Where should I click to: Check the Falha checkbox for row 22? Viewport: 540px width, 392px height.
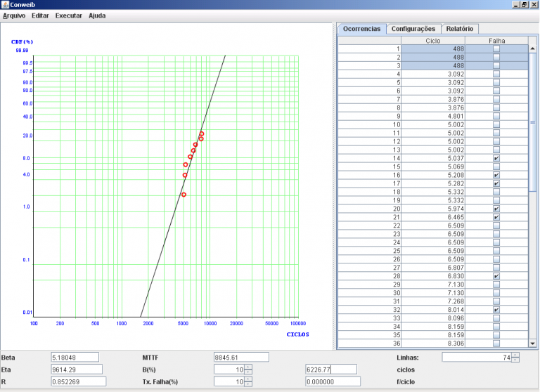[x=496, y=226]
